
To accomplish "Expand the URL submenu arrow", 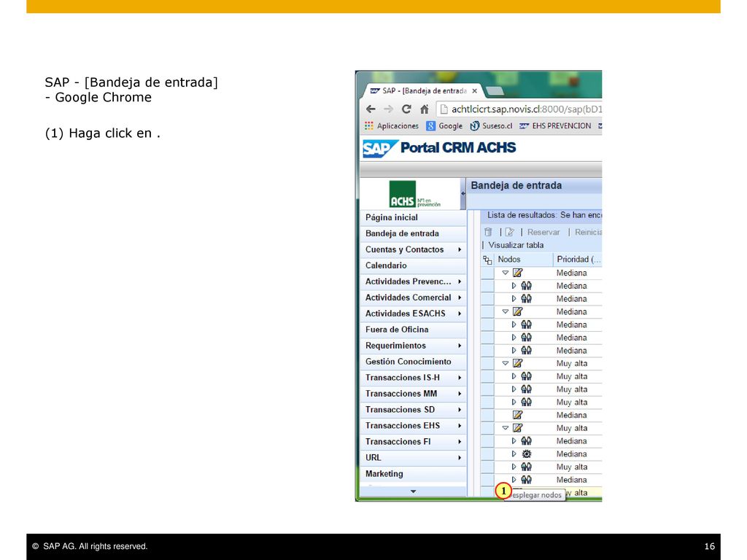I will (460, 458).
